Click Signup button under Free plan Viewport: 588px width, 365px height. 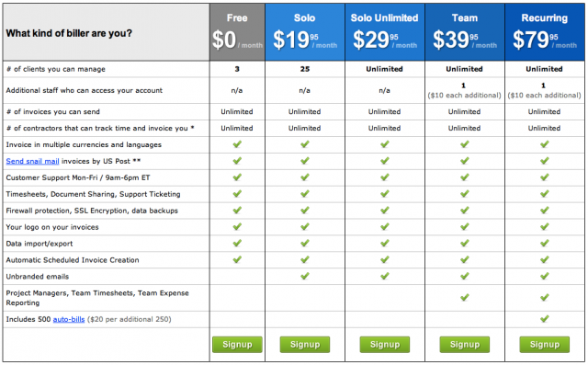coord(237,345)
